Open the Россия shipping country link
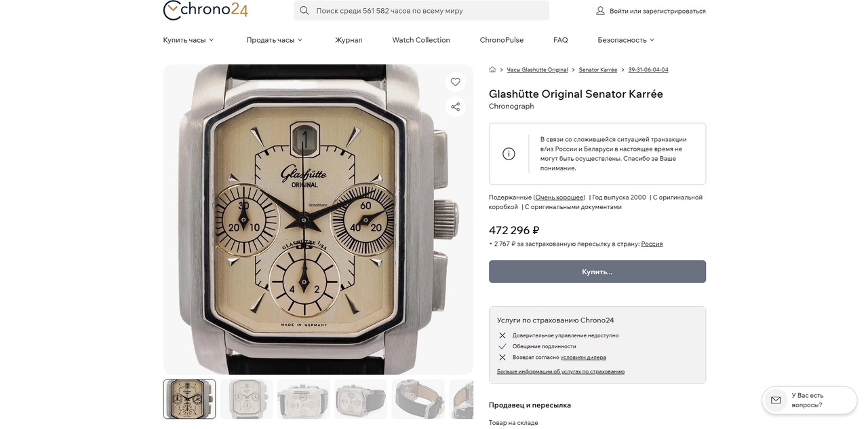Screen dimensions: 868x429 coord(652,244)
